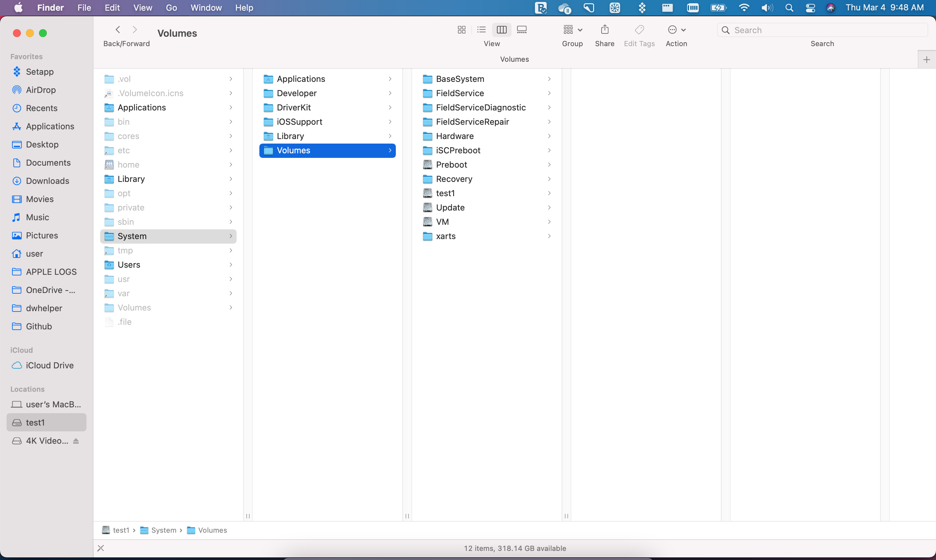Open the Group dropdown menu
Viewport: 936px width, 560px height.
572,30
